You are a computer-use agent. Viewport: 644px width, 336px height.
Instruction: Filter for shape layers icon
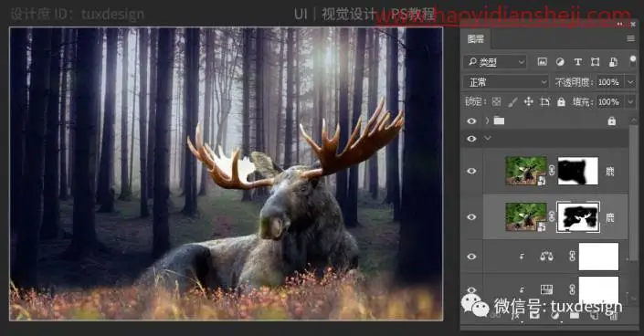coord(595,62)
